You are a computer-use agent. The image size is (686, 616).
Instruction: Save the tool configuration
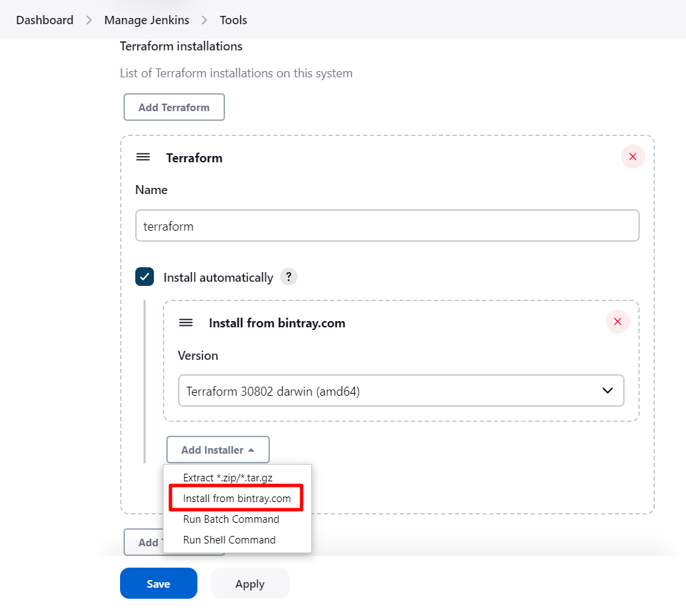158,584
